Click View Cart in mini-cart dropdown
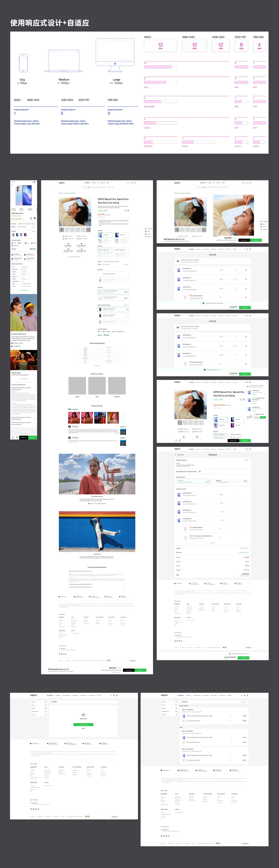The width and height of the screenshot is (279, 868). 257,418
